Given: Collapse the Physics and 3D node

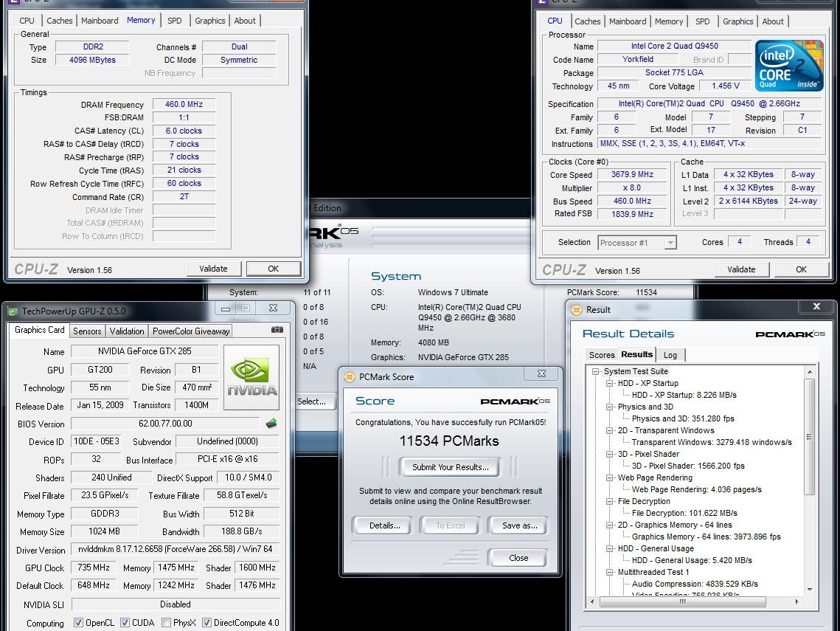Looking at the screenshot, I should pyautogui.click(x=609, y=407).
